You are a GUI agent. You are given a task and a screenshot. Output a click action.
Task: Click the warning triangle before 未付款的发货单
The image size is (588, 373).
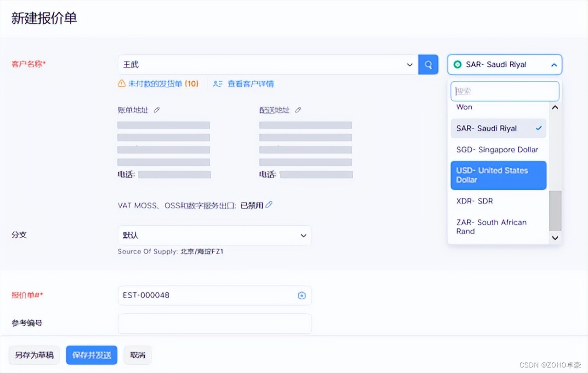pos(122,84)
